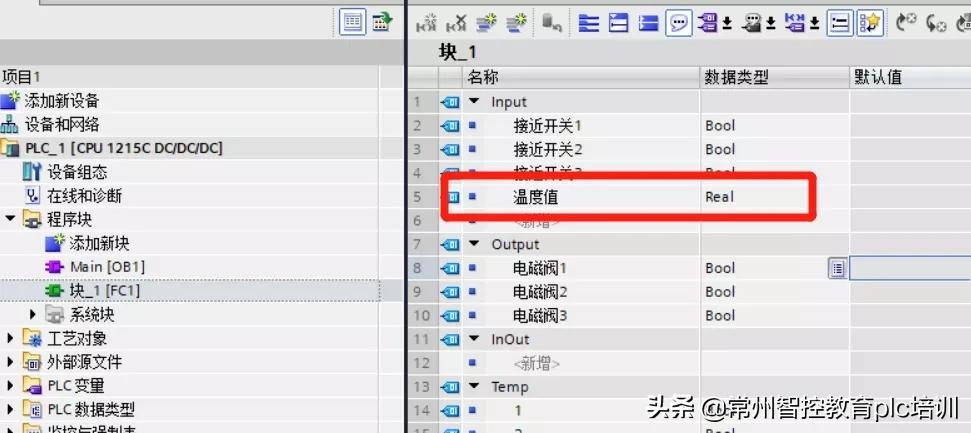Toggle the favorites star display button

[x=870, y=22]
